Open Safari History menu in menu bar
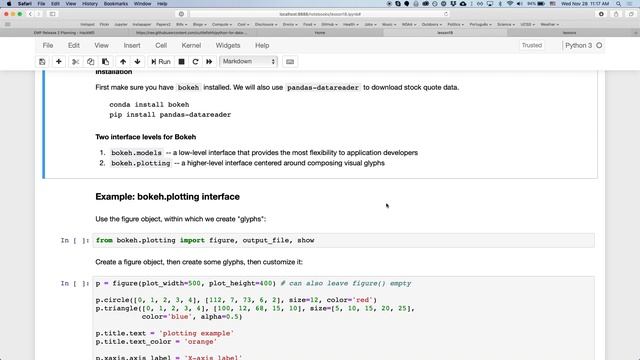 (x=90, y=4)
